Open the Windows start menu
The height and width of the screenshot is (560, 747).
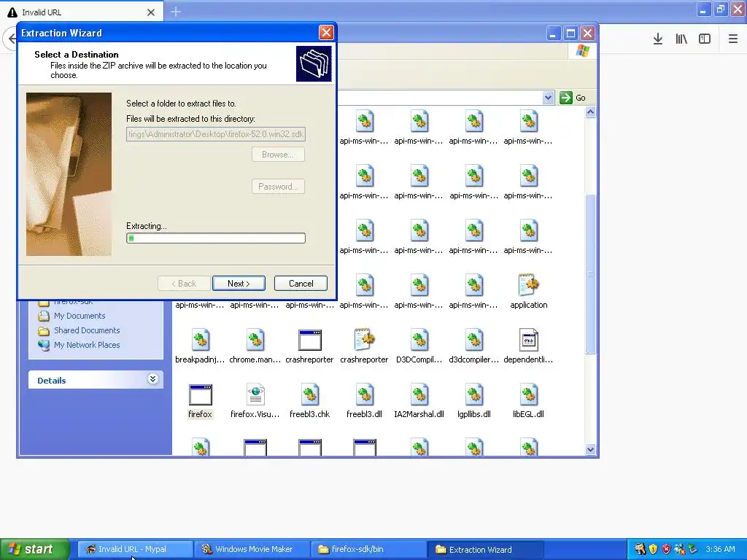[x=34, y=549]
